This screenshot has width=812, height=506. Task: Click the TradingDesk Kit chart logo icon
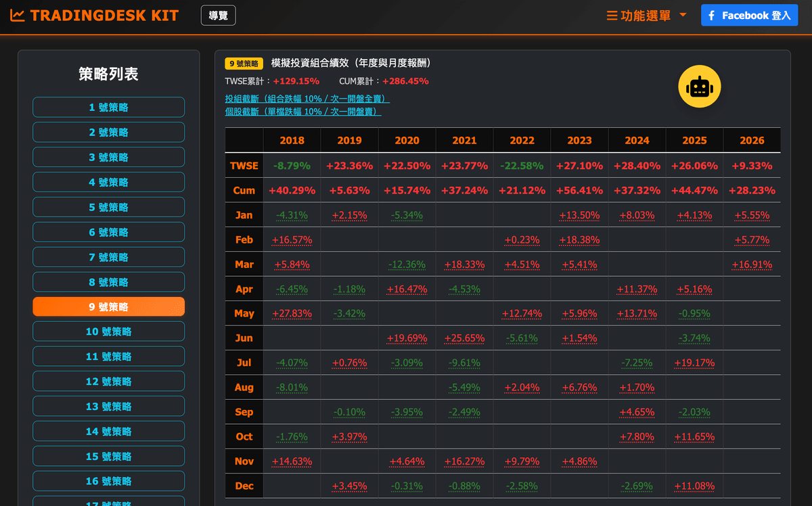[x=18, y=16]
